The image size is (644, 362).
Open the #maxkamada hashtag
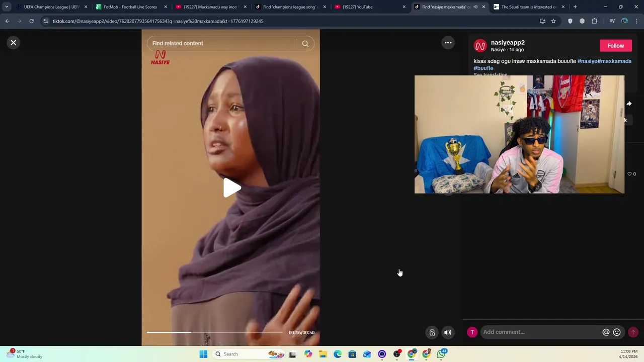click(614, 61)
